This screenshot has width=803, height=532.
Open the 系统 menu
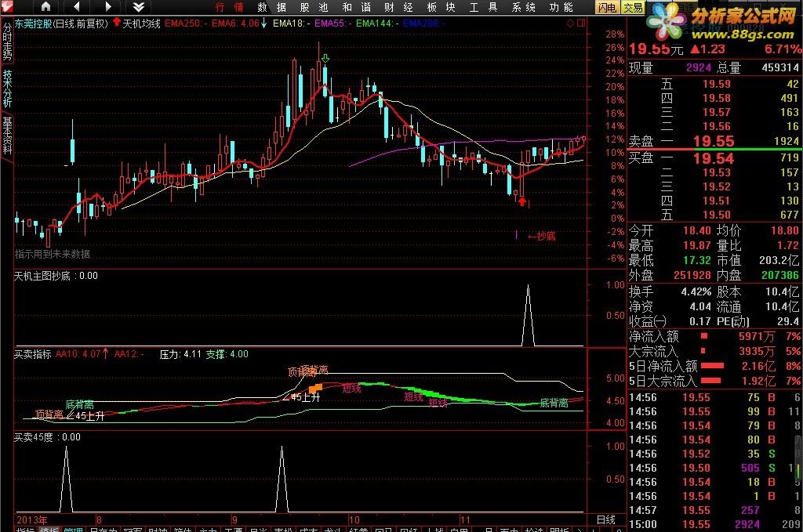523,7
